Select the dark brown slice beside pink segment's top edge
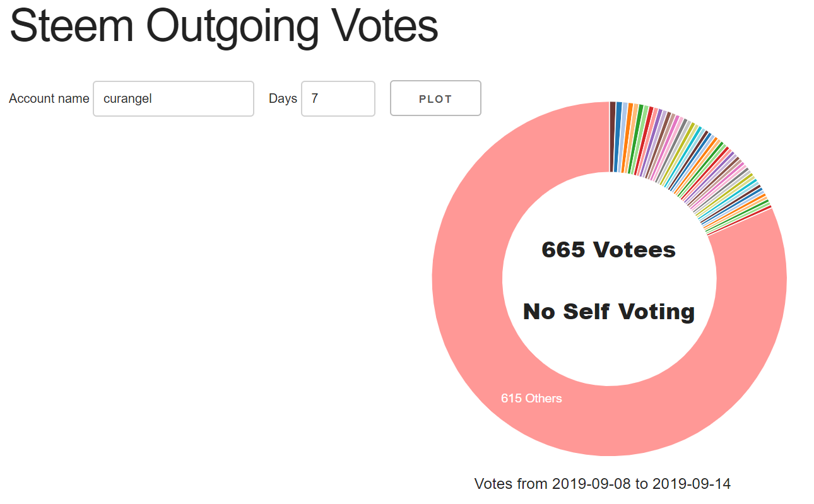Image resolution: width=814 pixels, height=504 pixels. pyautogui.click(x=613, y=136)
